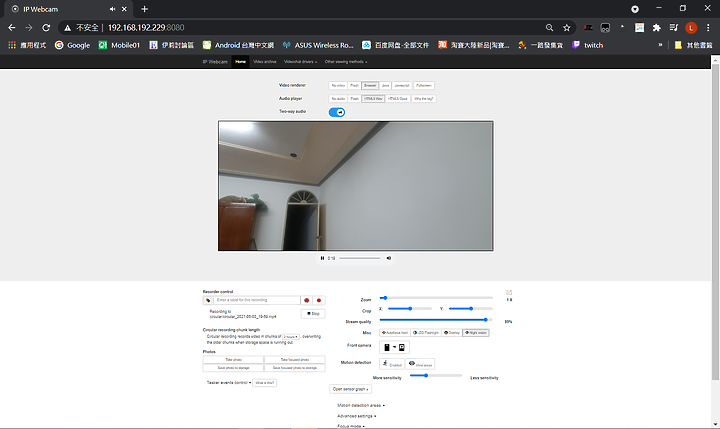720x429 pixels.
Task: Open the Chrome extensions puzzle icon
Action: 657,28
